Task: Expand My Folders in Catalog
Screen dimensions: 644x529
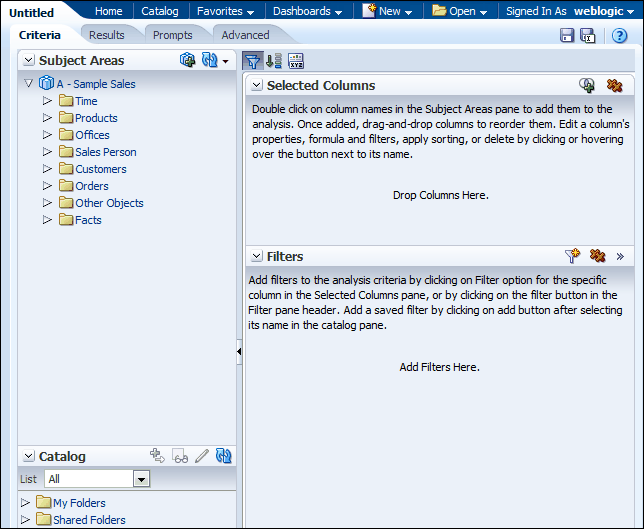Action: [x=25, y=503]
